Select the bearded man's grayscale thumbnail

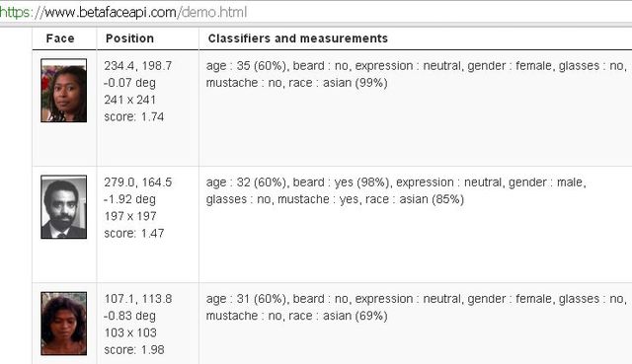[x=63, y=207]
